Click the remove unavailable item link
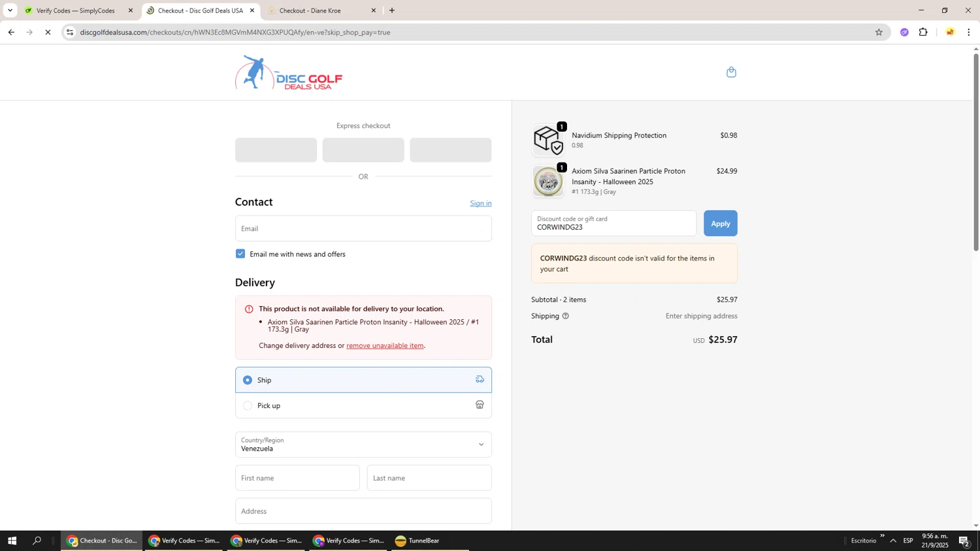 click(385, 345)
